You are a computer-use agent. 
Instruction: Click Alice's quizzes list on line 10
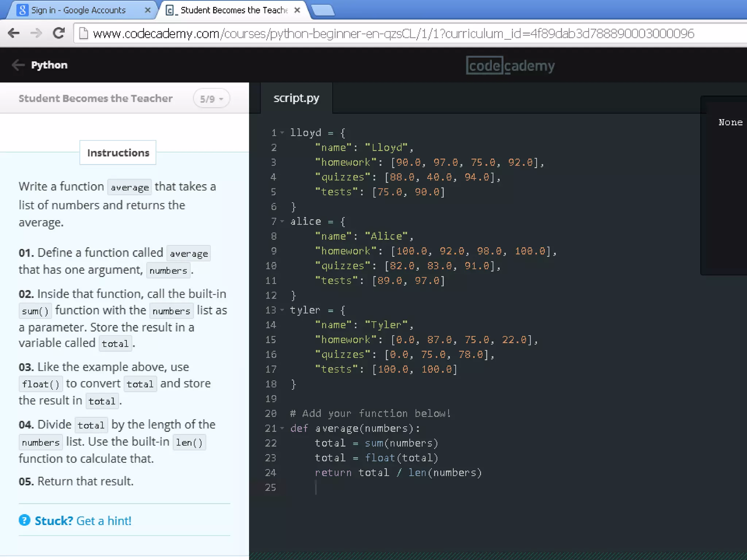pos(408,266)
